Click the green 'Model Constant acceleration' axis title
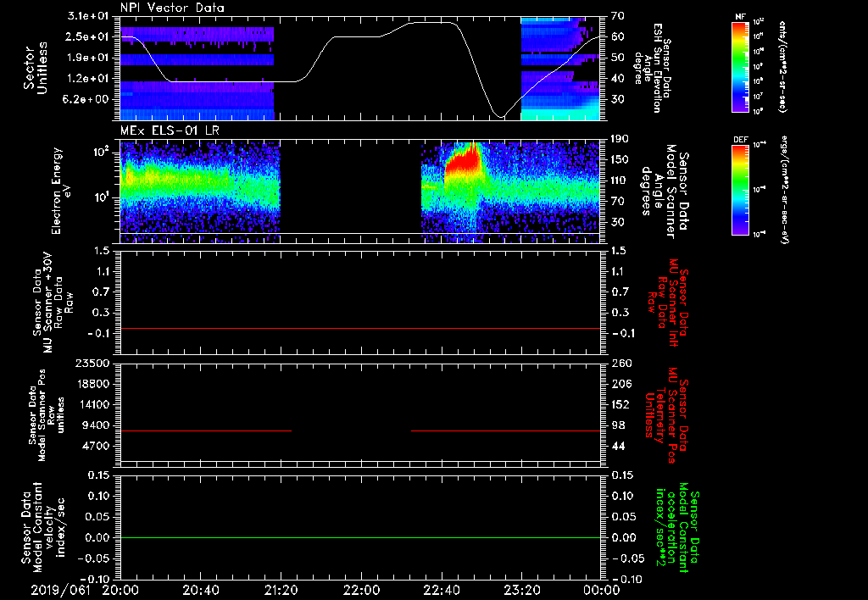The width and height of the screenshot is (868, 600). [677, 529]
